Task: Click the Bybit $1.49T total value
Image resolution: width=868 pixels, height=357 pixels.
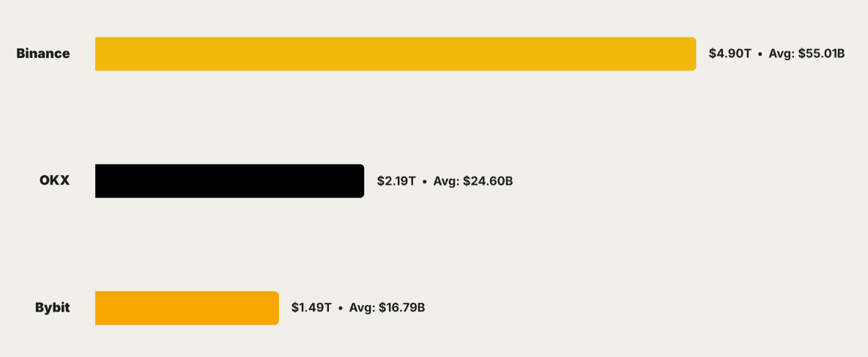Action: point(311,307)
